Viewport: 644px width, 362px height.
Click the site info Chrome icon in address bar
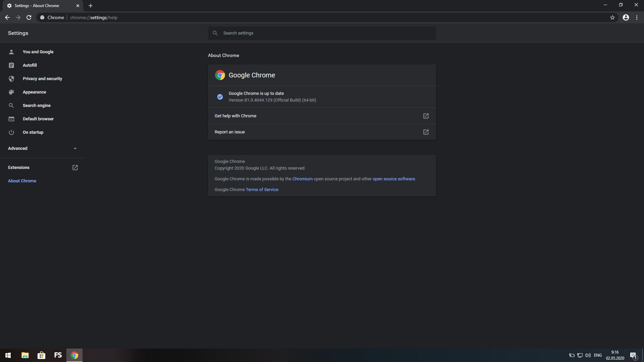coord(42,17)
